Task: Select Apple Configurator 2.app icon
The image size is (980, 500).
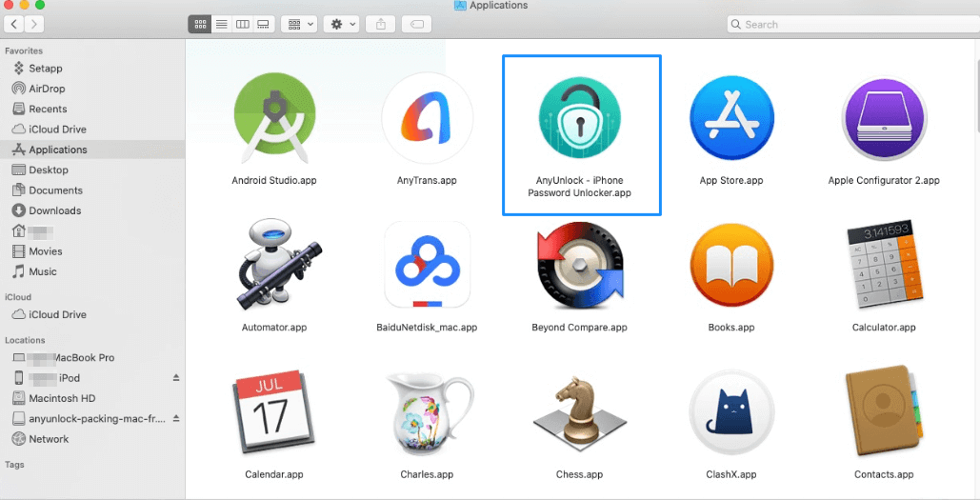Action: click(x=884, y=117)
